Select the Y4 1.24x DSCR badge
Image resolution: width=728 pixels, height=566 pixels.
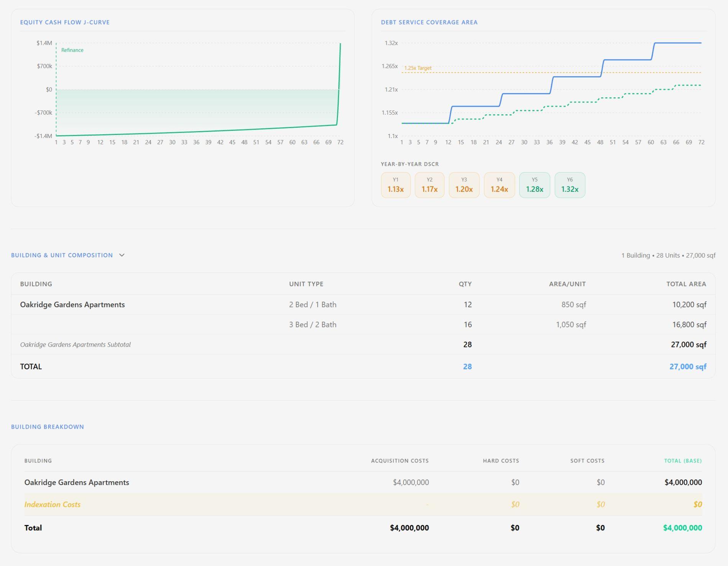(499, 185)
